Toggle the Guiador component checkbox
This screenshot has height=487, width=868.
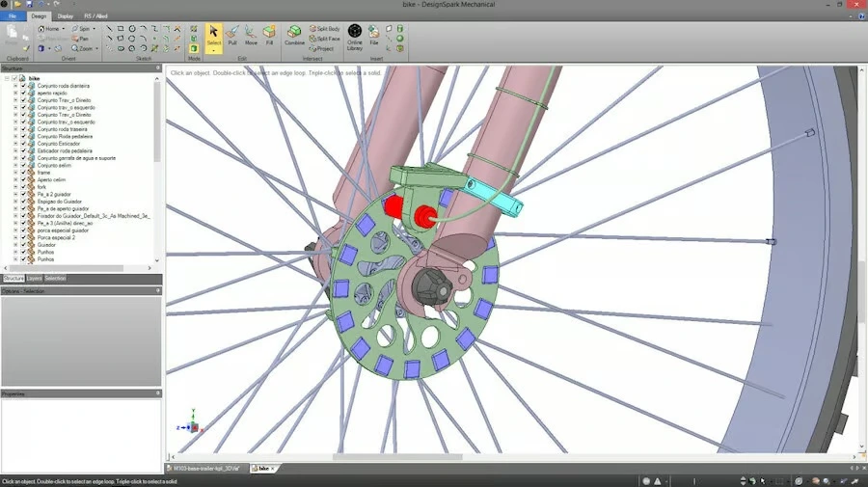click(23, 245)
